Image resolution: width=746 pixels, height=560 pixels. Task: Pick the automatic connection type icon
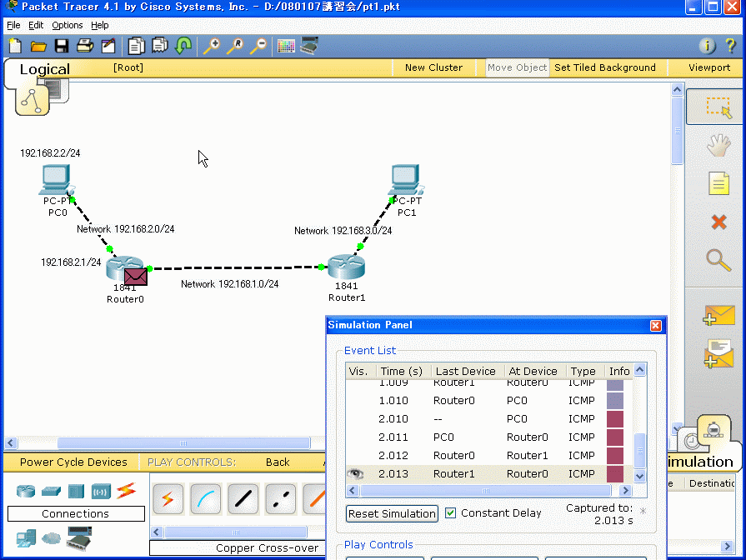(168, 499)
